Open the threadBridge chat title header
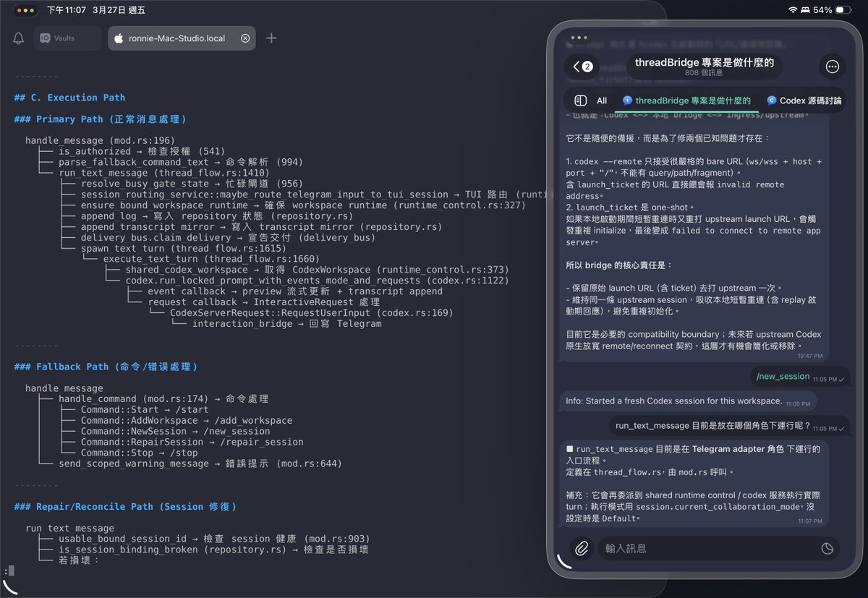This screenshot has width=868, height=598. coord(705,67)
